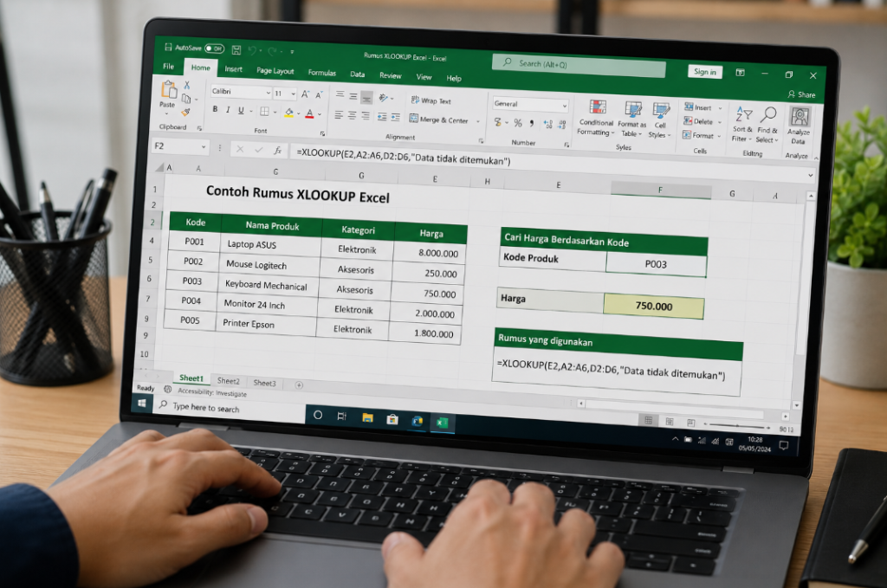Click the red Font Color swatch
Viewport: 887px width, 588px height.
(x=309, y=113)
